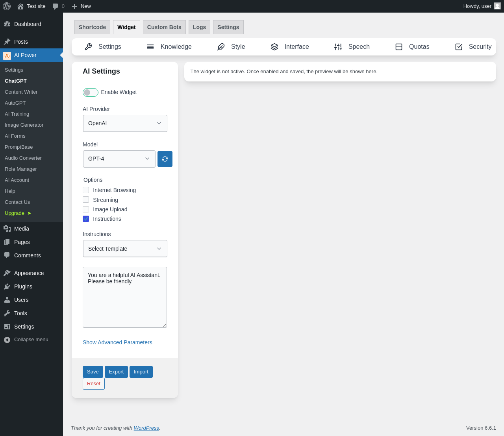Click Howdy, user account menu
The width and height of the screenshot is (504, 436).
pyautogui.click(x=482, y=6)
